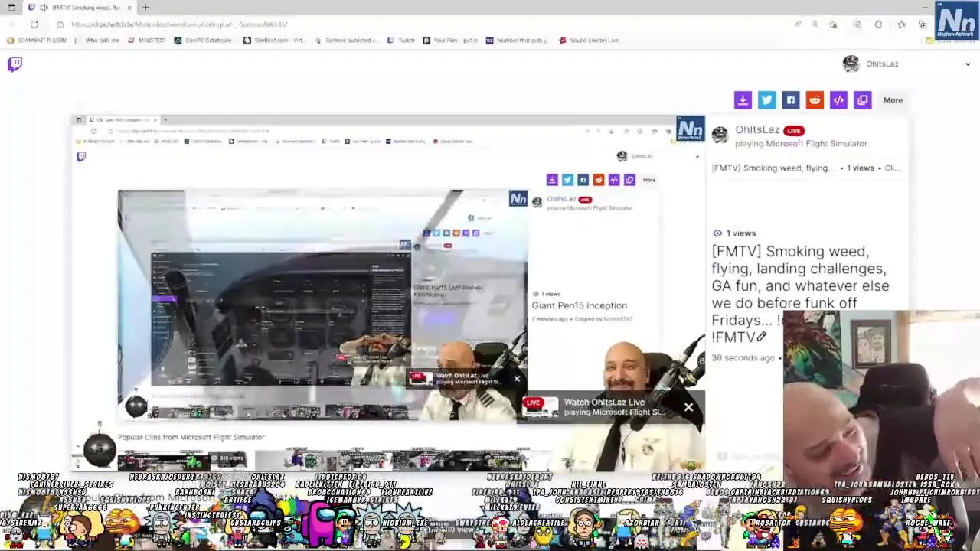Click the 'Popular Clips from Microsoft Flight Simulator' heading
This screenshot has width=980, height=551.
point(191,437)
